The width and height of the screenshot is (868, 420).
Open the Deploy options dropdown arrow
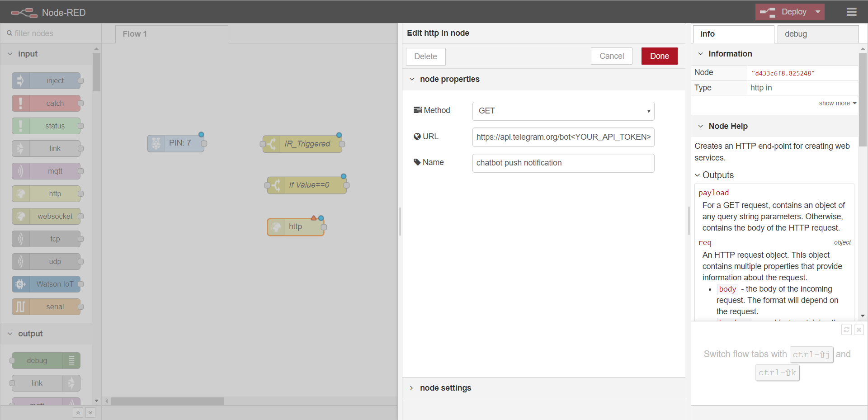(818, 12)
